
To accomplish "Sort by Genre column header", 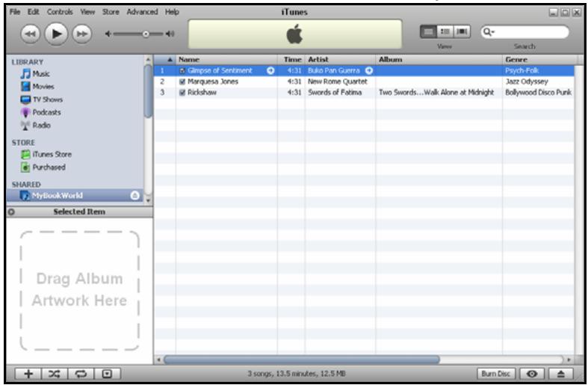I will 538,60.
